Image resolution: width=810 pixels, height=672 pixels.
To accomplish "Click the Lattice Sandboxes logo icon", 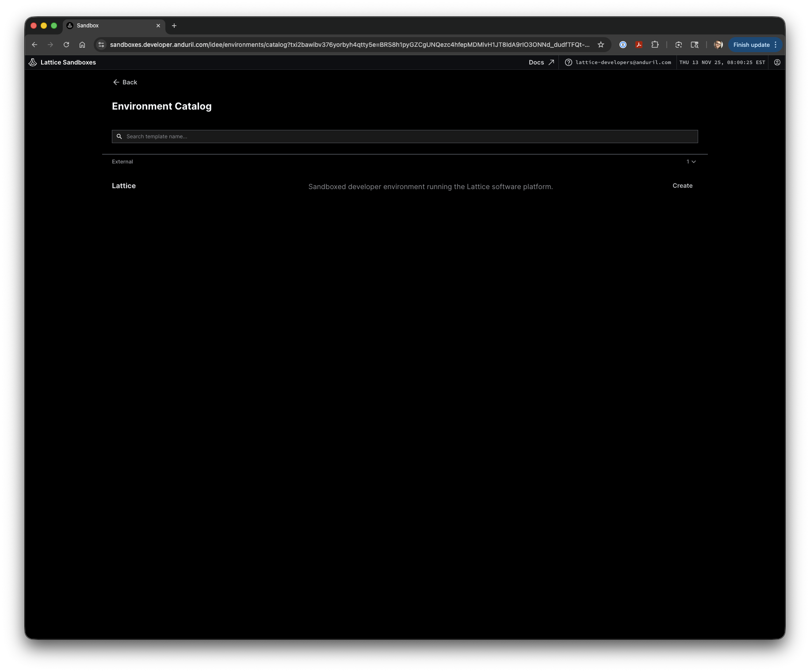I will coord(33,62).
